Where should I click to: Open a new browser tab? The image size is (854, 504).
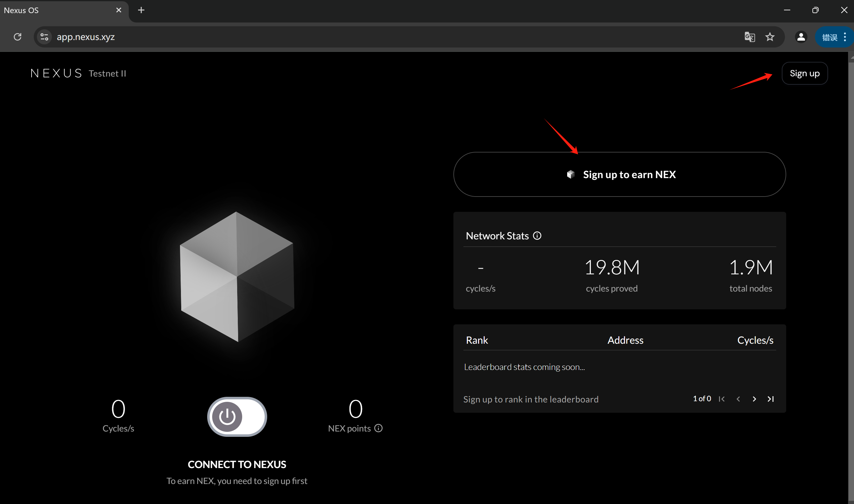[141, 10]
